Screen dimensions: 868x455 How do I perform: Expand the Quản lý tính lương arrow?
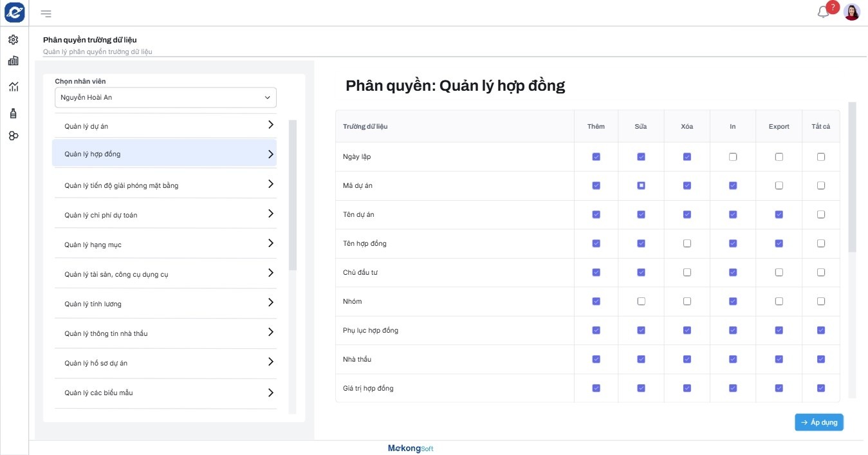coord(271,303)
